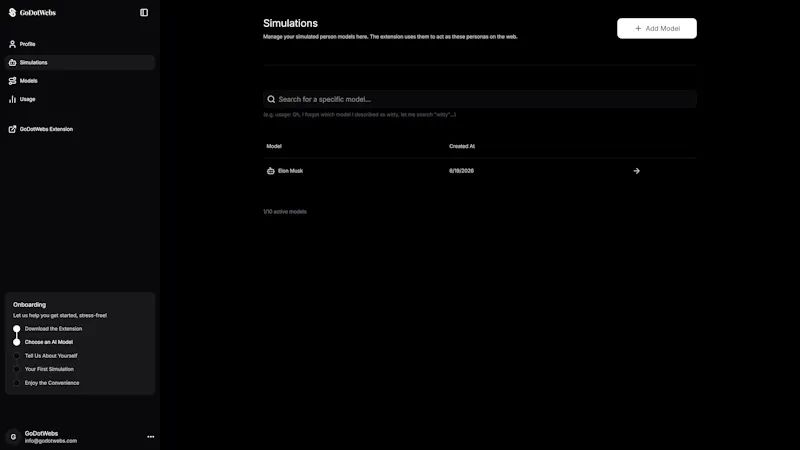Click the Your First Simulation step circle
Screen dimensions: 800x450
(17, 369)
